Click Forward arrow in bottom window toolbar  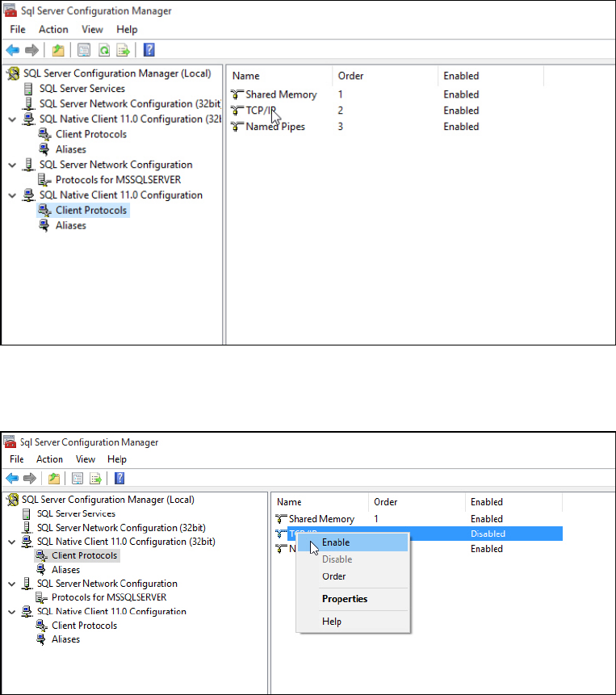(30, 478)
